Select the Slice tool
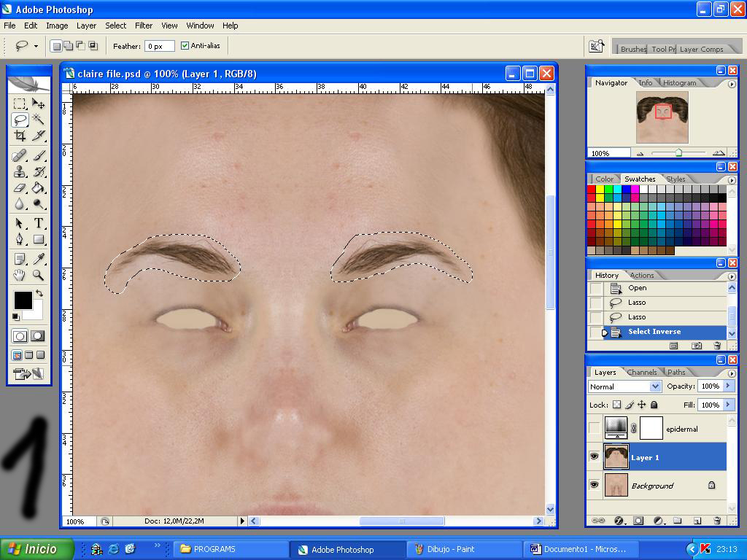Viewport: 747px width, 560px height. click(x=38, y=136)
